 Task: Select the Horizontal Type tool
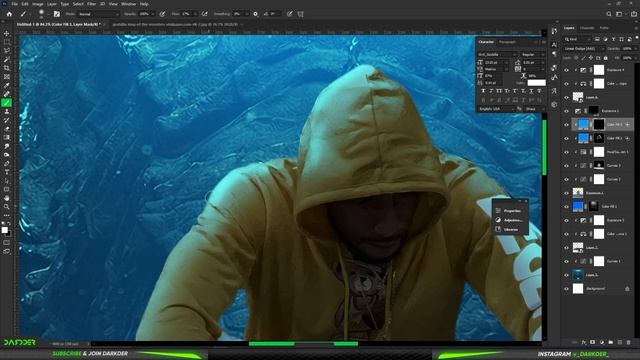pyautogui.click(x=7, y=172)
